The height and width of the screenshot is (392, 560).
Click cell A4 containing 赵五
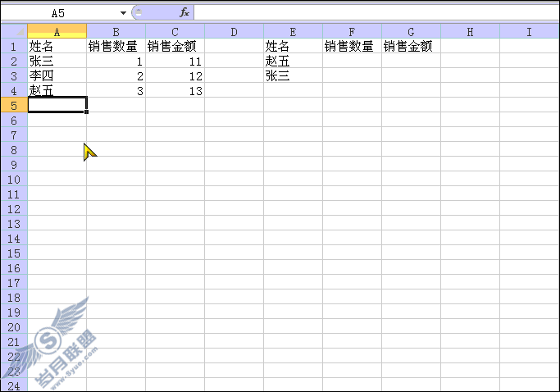tap(57, 91)
